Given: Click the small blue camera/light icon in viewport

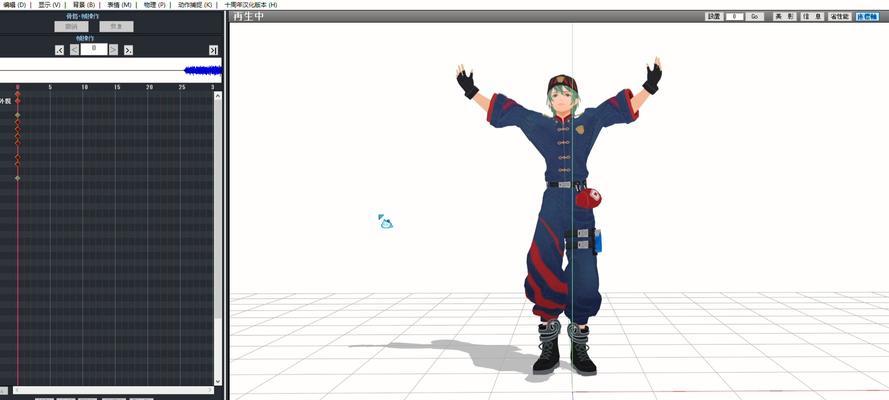Looking at the screenshot, I should (386, 222).
